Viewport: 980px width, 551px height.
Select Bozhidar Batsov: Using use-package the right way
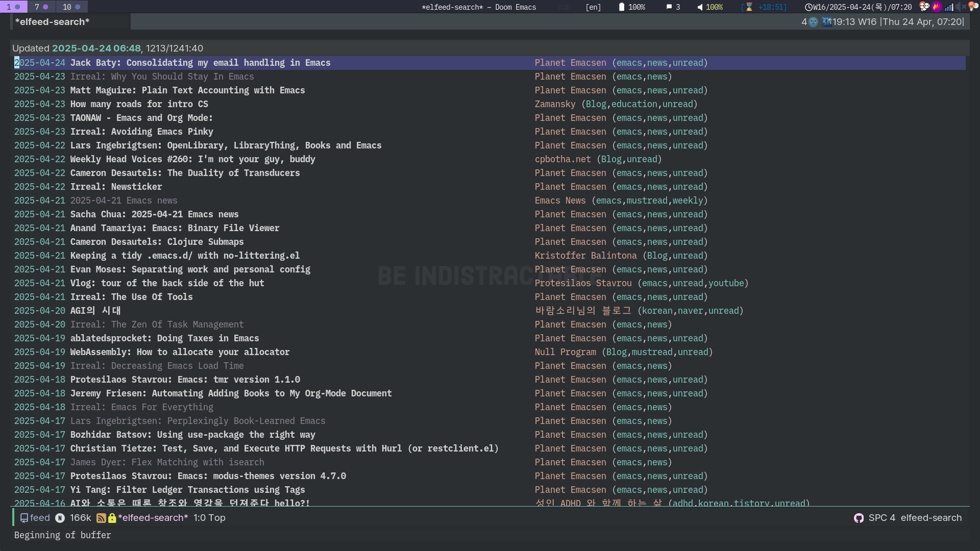[192, 435]
